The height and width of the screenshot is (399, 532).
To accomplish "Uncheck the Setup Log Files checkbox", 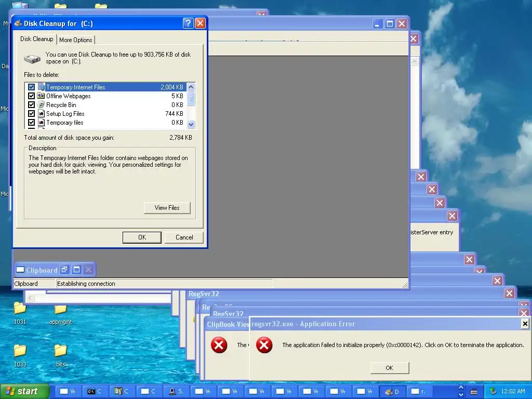I will 31,113.
